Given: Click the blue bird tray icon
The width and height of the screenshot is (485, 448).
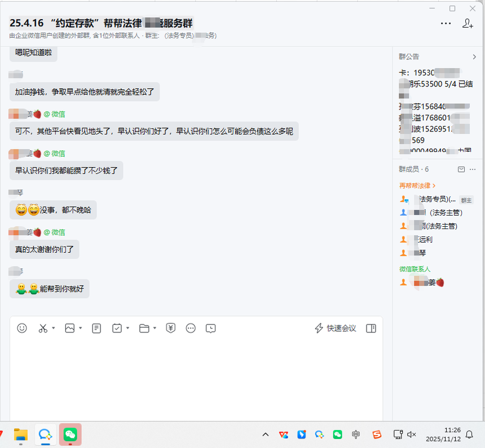Looking at the screenshot, I should (302, 434).
